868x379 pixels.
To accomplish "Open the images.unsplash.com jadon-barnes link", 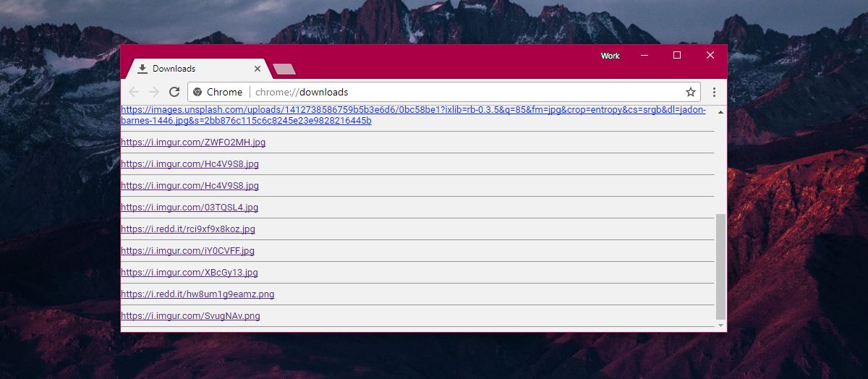I will click(x=413, y=115).
